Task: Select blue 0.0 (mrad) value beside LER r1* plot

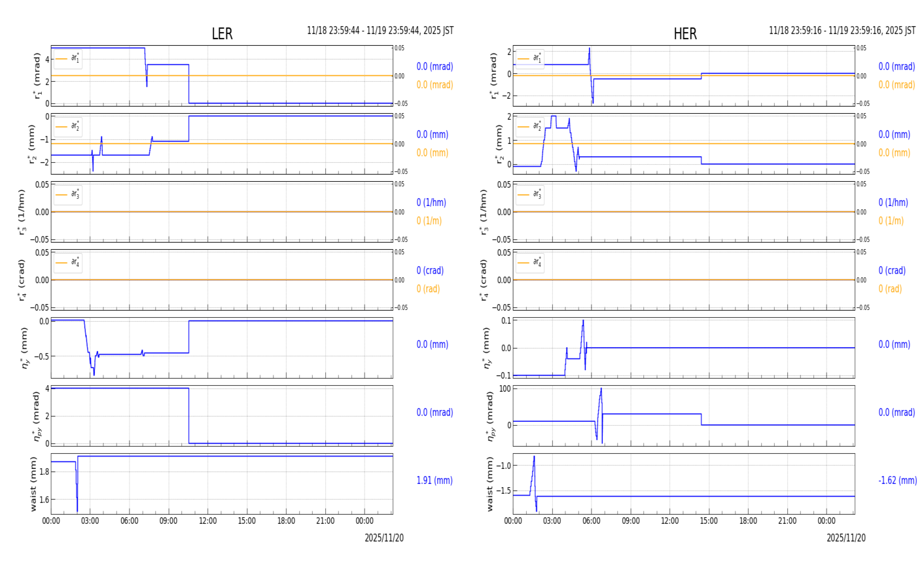Action: click(435, 67)
